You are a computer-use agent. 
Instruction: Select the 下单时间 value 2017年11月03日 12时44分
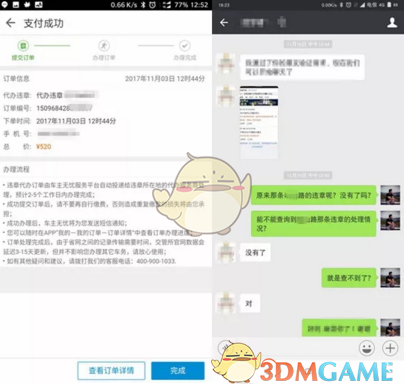[76, 121]
